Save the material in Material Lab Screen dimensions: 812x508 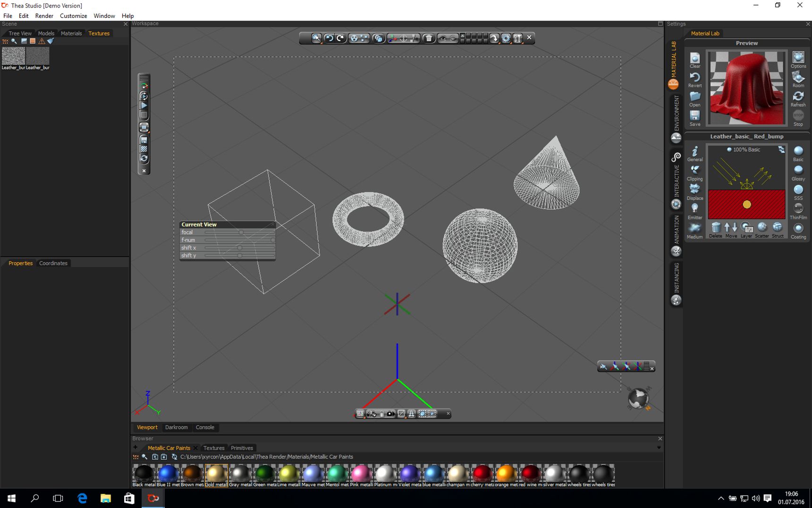tap(695, 118)
